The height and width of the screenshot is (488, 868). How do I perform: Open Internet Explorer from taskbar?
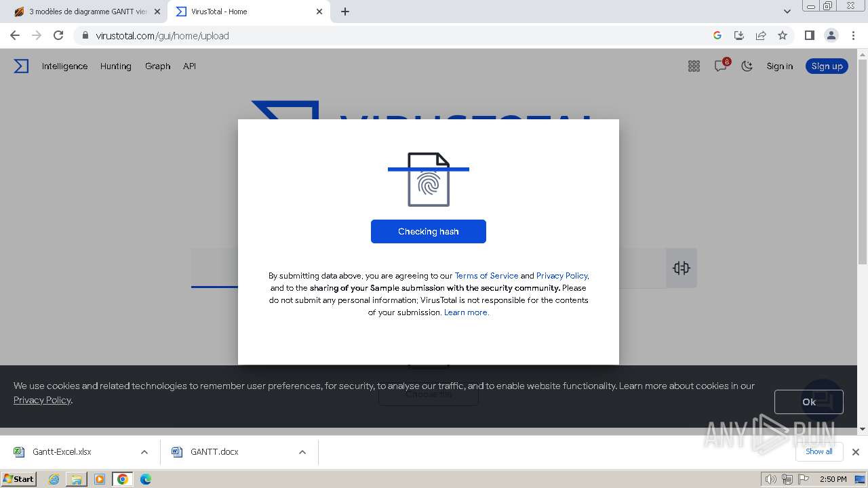[54, 479]
